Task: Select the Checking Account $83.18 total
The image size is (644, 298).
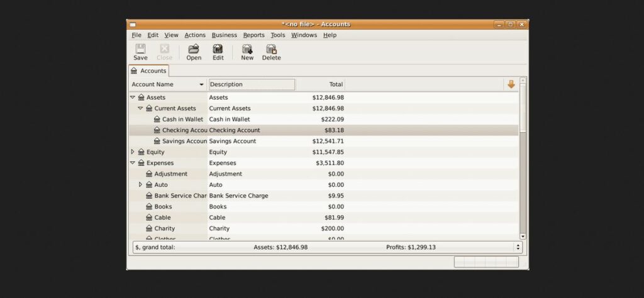Action: tap(334, 130)
